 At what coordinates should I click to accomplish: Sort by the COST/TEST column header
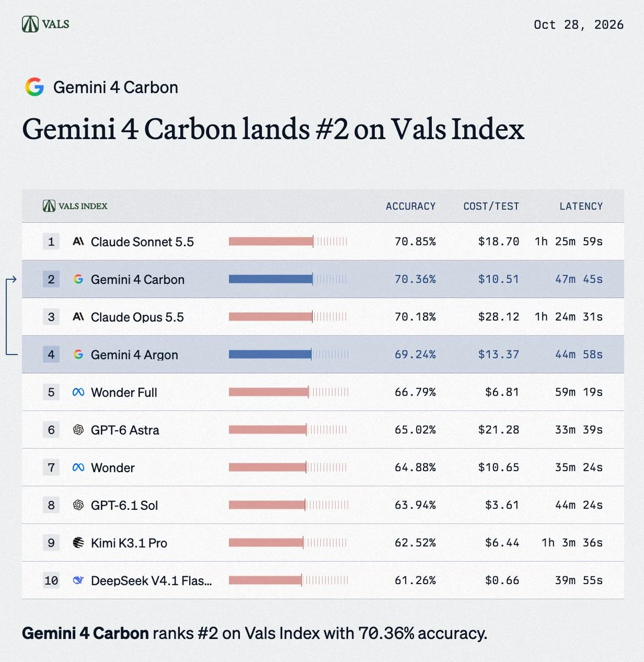coord(491,206)
